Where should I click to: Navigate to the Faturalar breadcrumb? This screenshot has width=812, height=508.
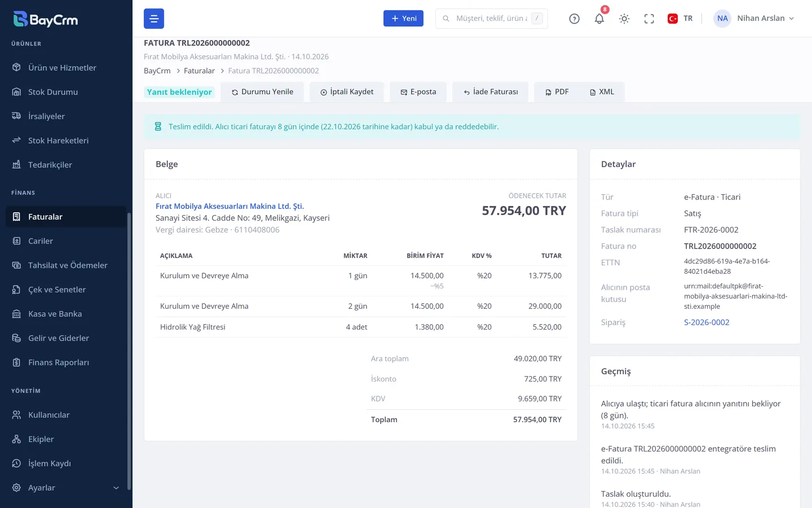[x=199, y=71]
